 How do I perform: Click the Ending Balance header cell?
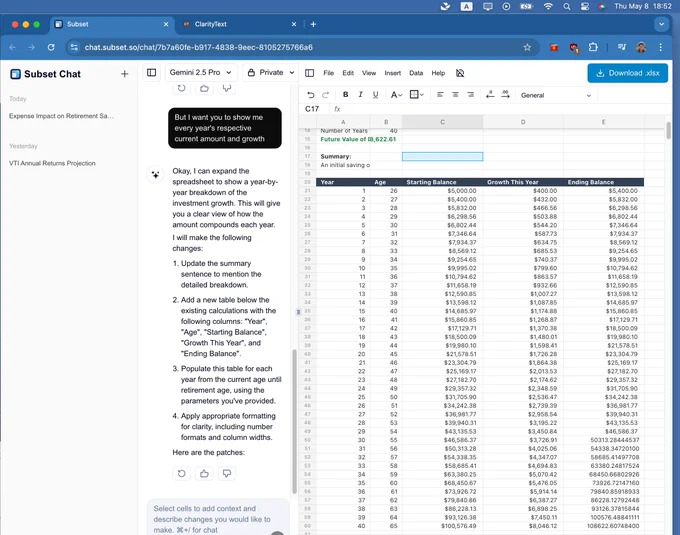(x=603, y=182)
